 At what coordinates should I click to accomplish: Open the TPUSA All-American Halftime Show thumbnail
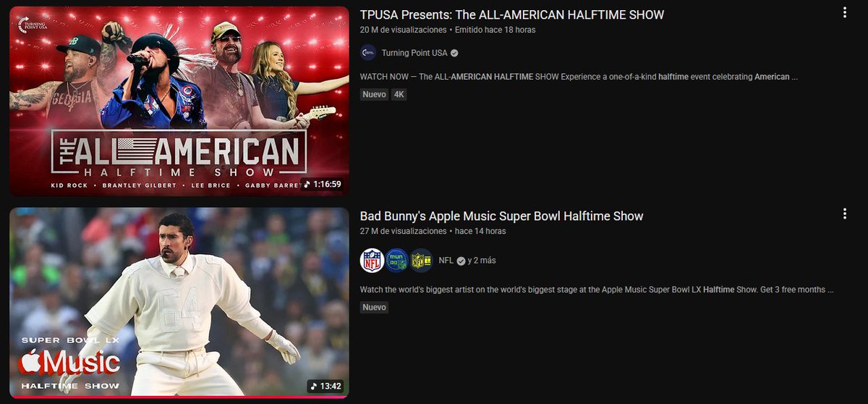[179, 101]
